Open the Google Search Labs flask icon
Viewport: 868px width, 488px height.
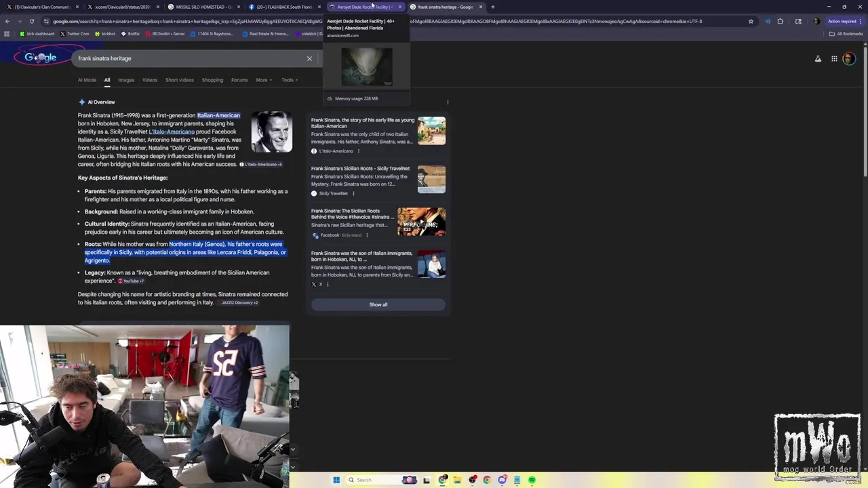pos(818,59)
